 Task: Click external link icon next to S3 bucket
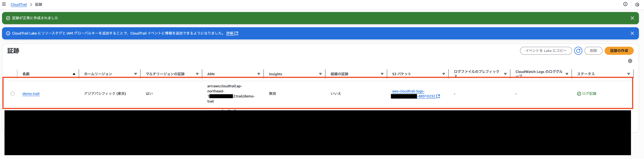[438, 96]
